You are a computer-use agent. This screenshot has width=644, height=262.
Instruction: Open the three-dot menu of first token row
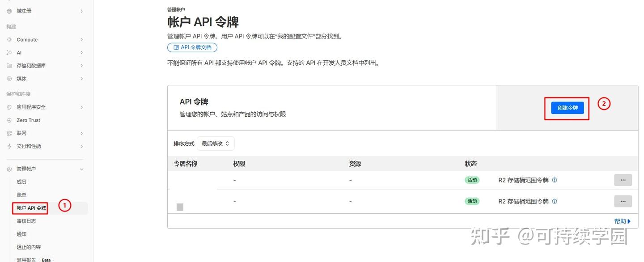pyautogui.click(x=623, y=180)
